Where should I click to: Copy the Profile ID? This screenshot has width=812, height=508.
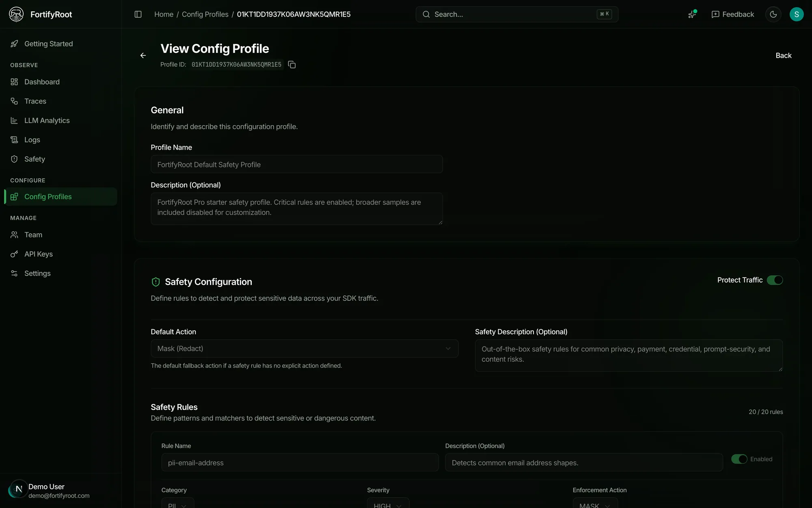pyautogui.click(x=292, y=65)
